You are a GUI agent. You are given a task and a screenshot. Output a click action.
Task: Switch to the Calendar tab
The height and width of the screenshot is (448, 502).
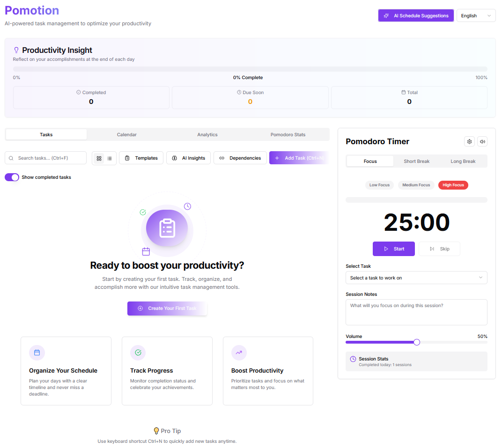pos(126,135)
